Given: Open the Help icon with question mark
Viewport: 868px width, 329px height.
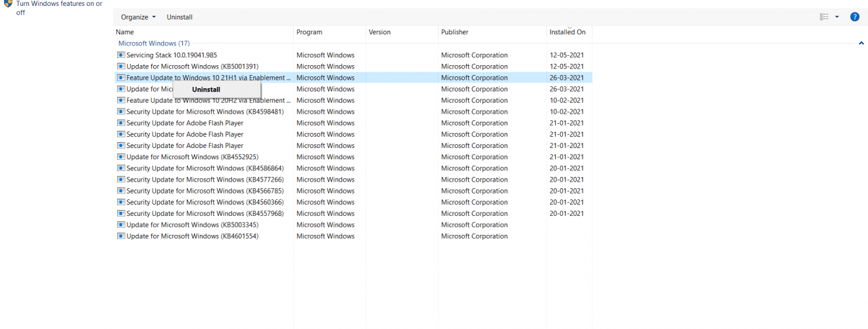Looking at the screenshot, I should 855,17.
